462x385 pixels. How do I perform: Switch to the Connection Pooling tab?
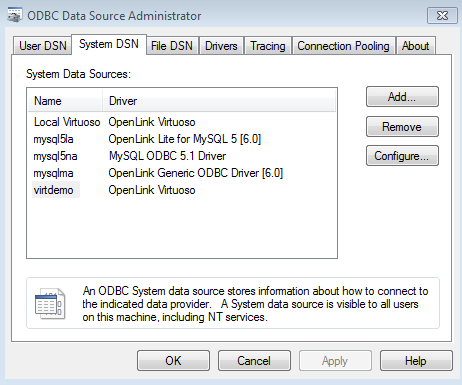click(x=343, y=46)
